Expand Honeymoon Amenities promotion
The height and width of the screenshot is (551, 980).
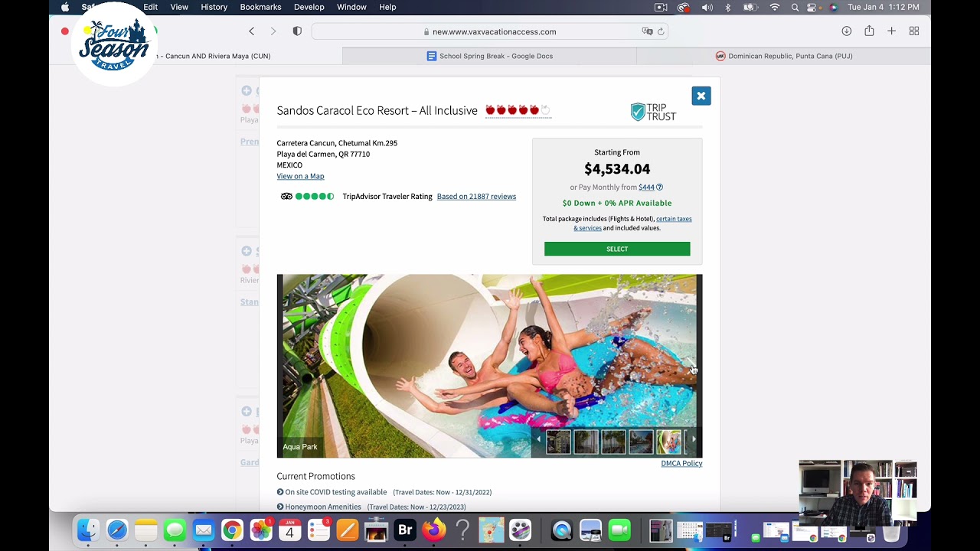tap(318, 507)
